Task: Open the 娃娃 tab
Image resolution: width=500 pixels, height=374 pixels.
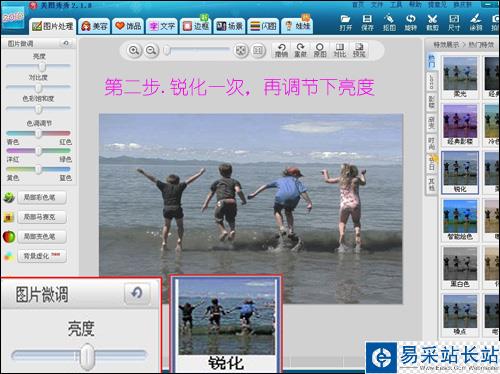Action: click(297, 26)
